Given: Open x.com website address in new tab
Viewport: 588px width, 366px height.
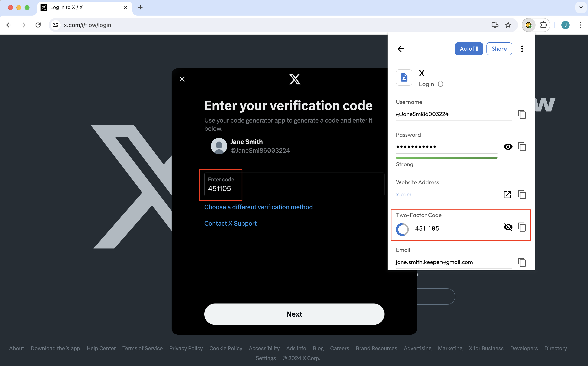Looking at the screenshot, I should [x=507, y=195].
